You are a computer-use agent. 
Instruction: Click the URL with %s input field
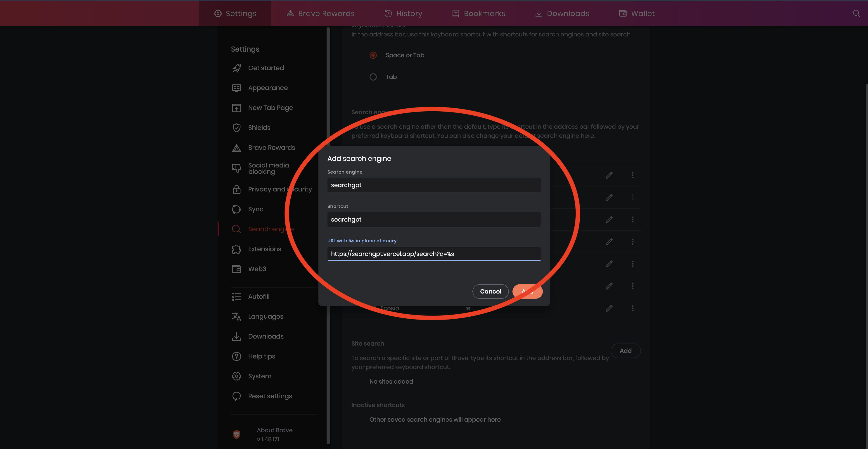434,254
